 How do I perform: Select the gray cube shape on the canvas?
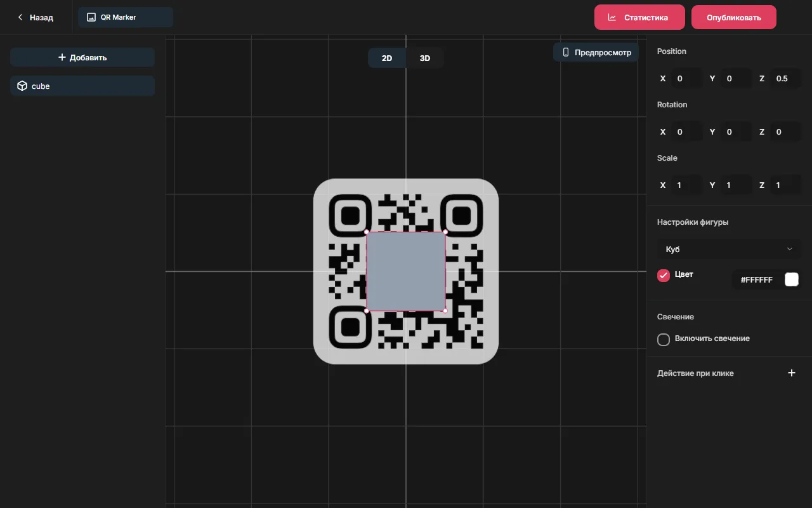pos(406,271)
